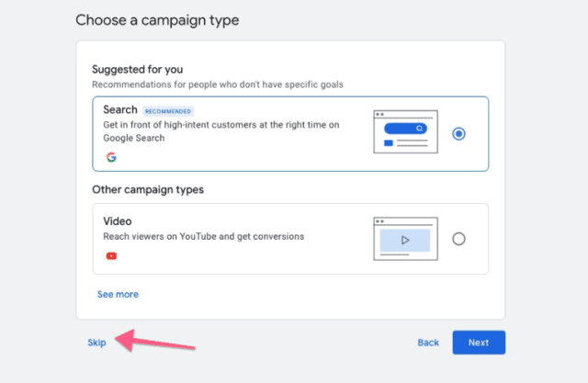Click the Search campaign title

pos(120,109)
